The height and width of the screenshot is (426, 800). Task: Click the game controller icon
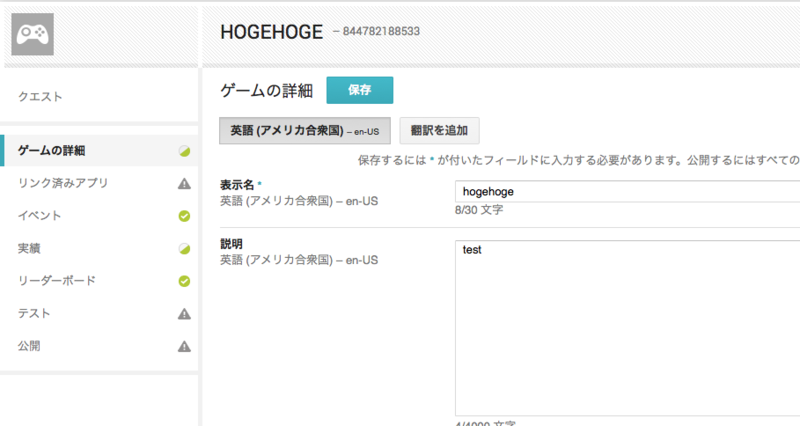(x=33, y=34)
